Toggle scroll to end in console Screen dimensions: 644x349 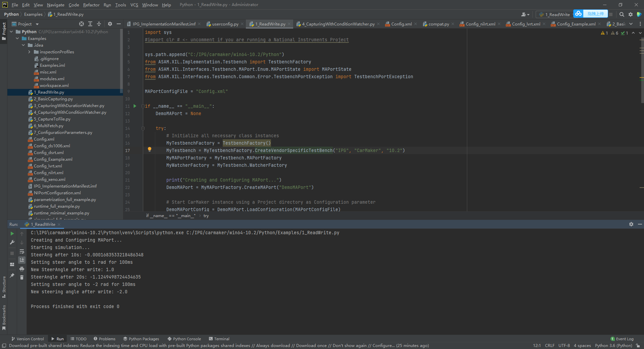22,260
